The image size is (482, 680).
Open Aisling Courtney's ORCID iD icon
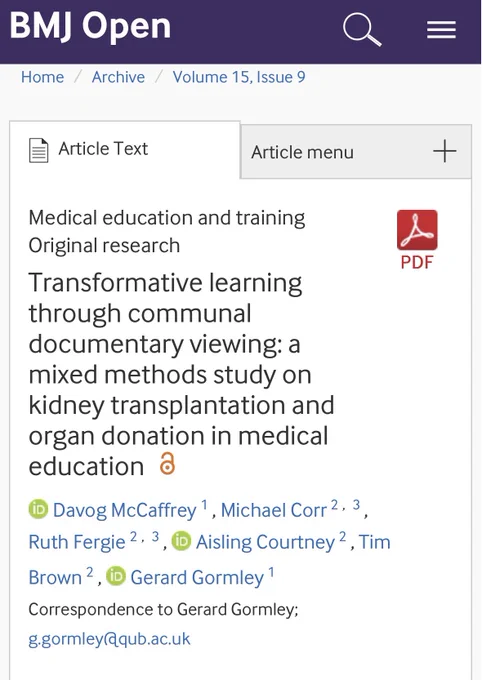[x=181, y=541]
